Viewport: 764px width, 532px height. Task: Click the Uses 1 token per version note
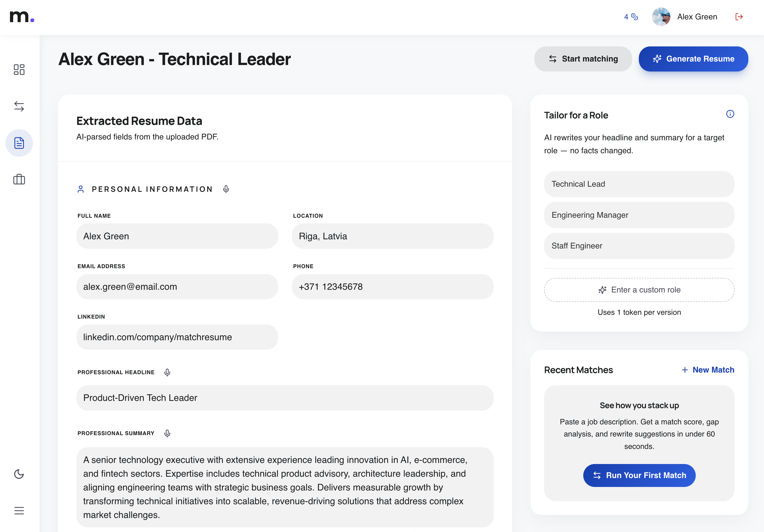click(x=639, y=312)
